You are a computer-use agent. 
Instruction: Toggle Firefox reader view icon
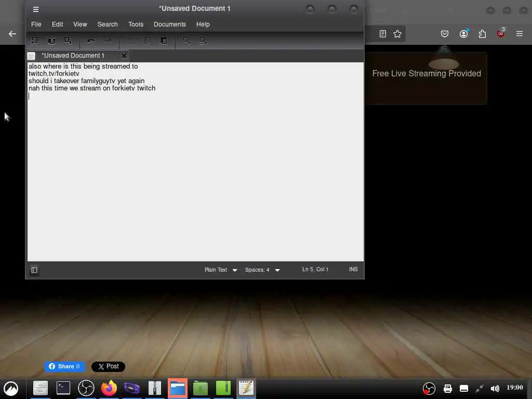383,34
